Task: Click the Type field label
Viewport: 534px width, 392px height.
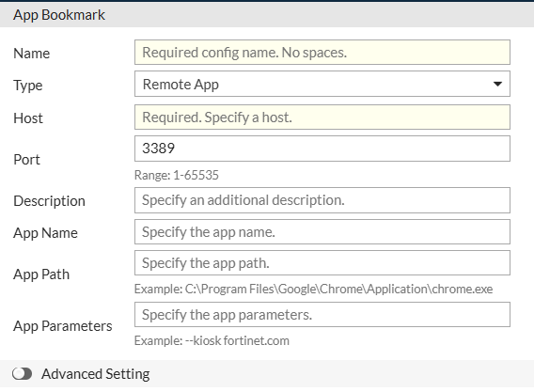Action: (28, 86)
